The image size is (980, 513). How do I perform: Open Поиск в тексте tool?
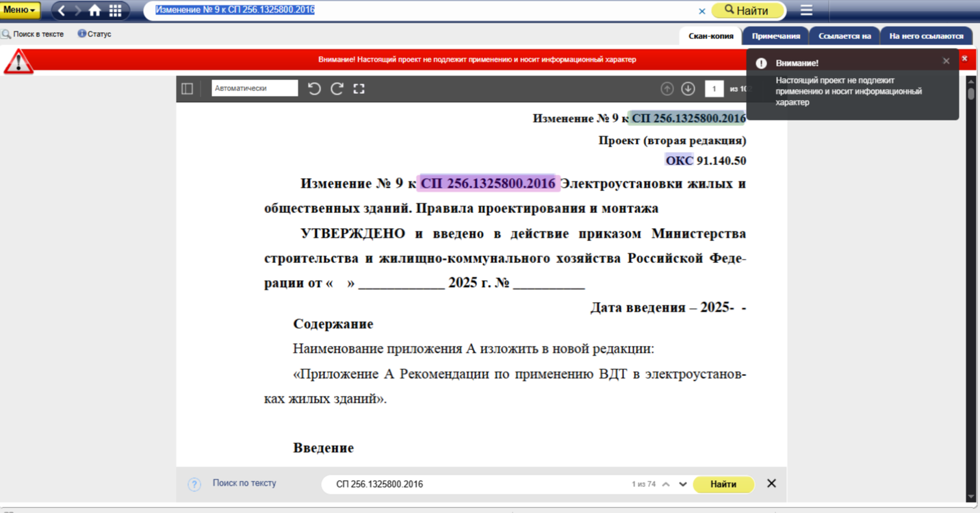click(33, 34)
